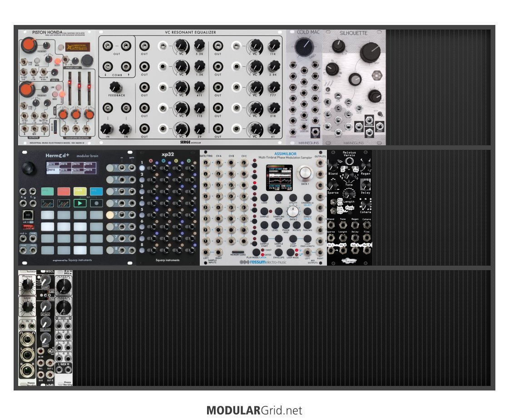Click Resonant Equalizer COMB down output jack
This screenshot has width=509, height=420.
[108, 67]
